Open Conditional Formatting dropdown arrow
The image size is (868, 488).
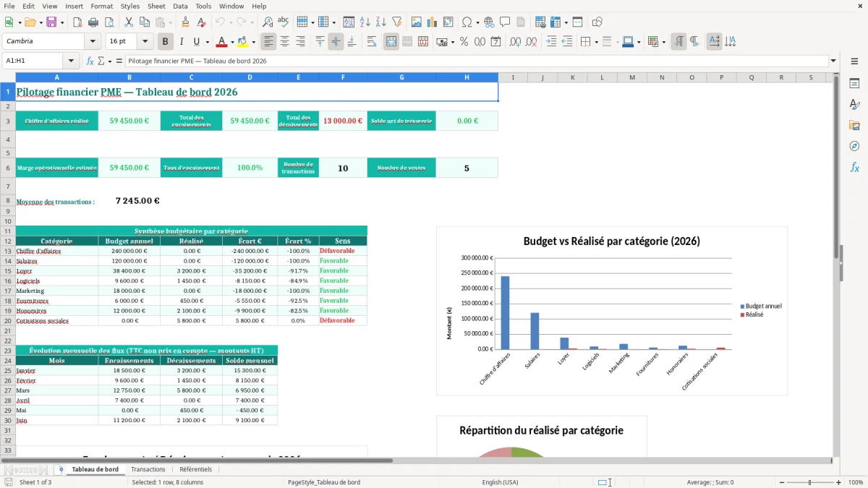pos(663,42)
